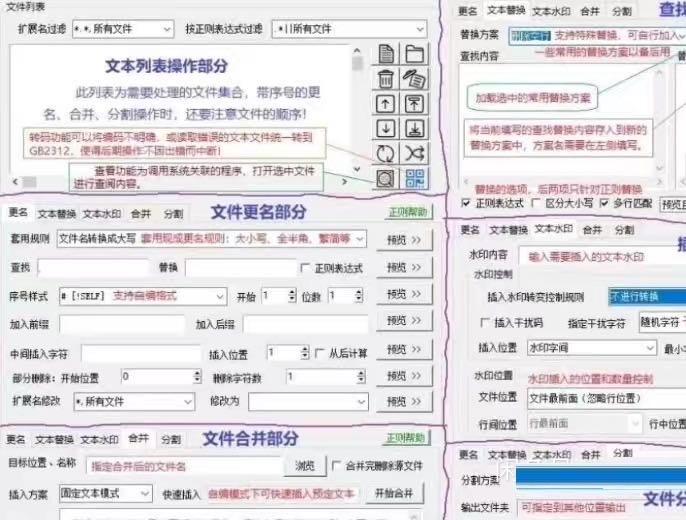
Task: Enable 正则表达式 checkbox in the 查找/替换 row
Action: click(305, 268)
